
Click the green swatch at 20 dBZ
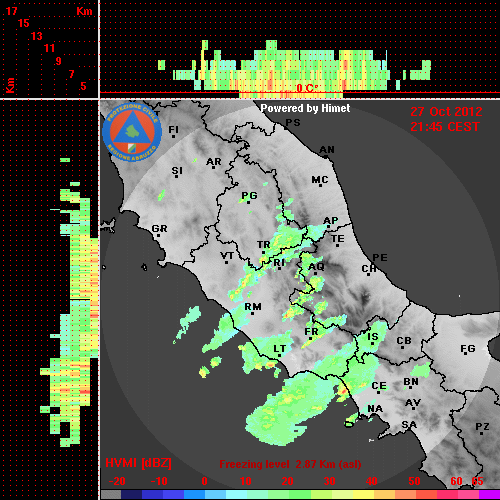click(x=287, y=495)
